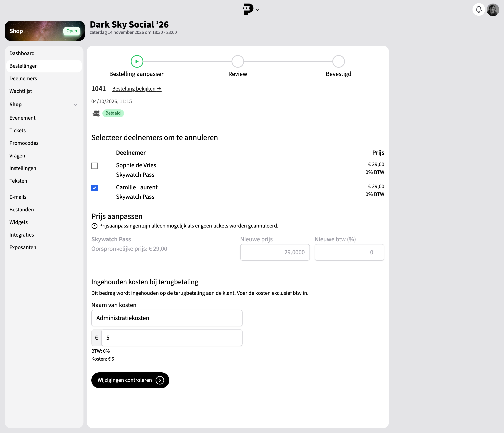Click order number 1041
Screen dimensions: 504x433
98,89
